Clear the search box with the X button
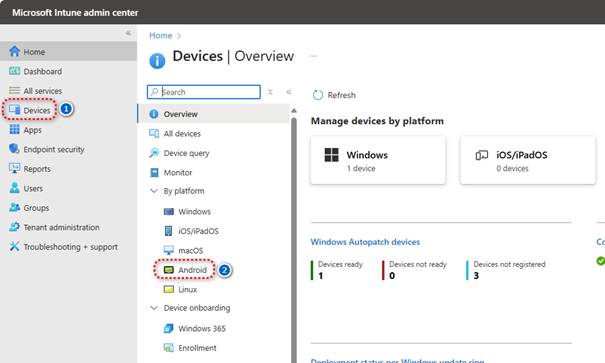Viewport: 605px width, 363px height. click(270, 92)
